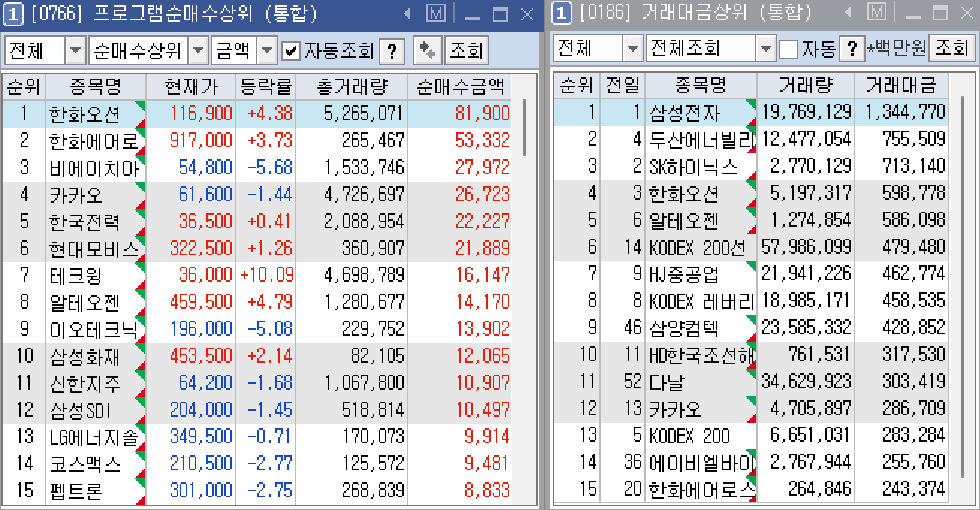Select 삼성전자 in trading-value list

click(751, 111)
